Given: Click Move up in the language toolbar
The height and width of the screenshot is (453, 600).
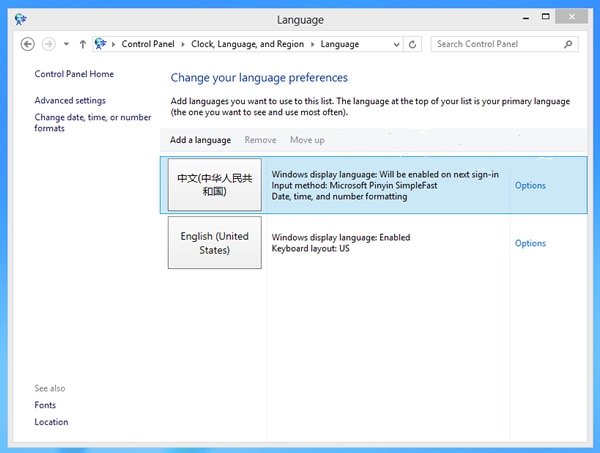Looking at the screenshot, I should click(307, 140).
